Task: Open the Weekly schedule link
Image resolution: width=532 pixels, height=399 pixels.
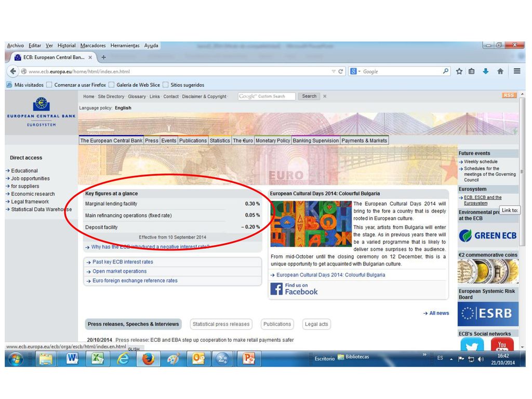Action: tap(481, 162)
